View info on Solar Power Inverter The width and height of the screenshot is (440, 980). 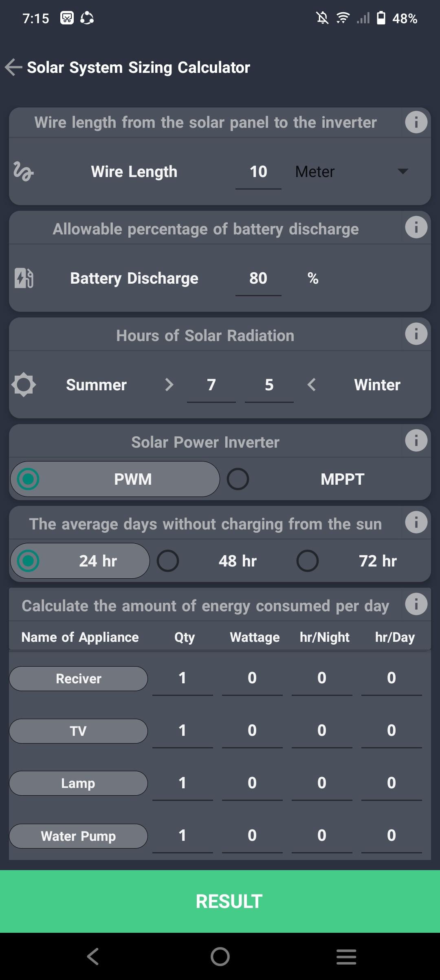coord(416,441)
